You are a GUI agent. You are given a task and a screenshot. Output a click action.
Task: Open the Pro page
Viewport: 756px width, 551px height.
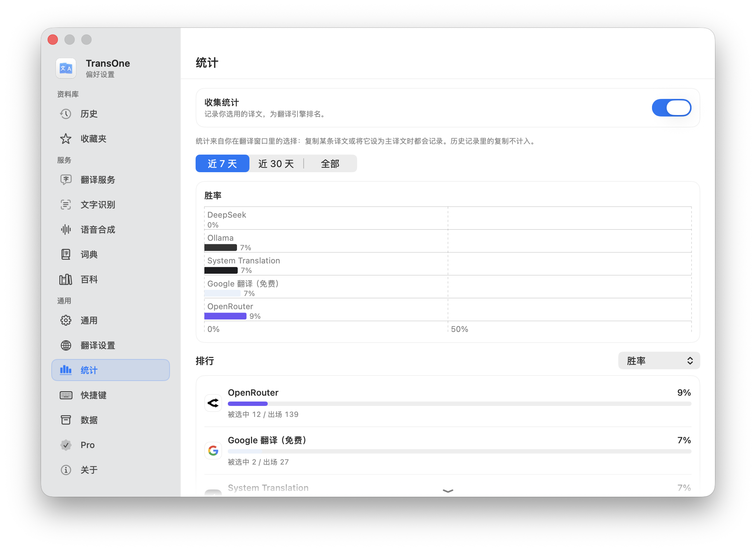pos(111,445)
